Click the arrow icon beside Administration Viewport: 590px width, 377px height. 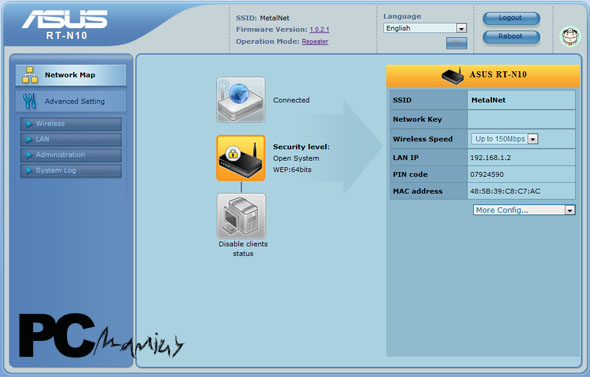(29, 155)
